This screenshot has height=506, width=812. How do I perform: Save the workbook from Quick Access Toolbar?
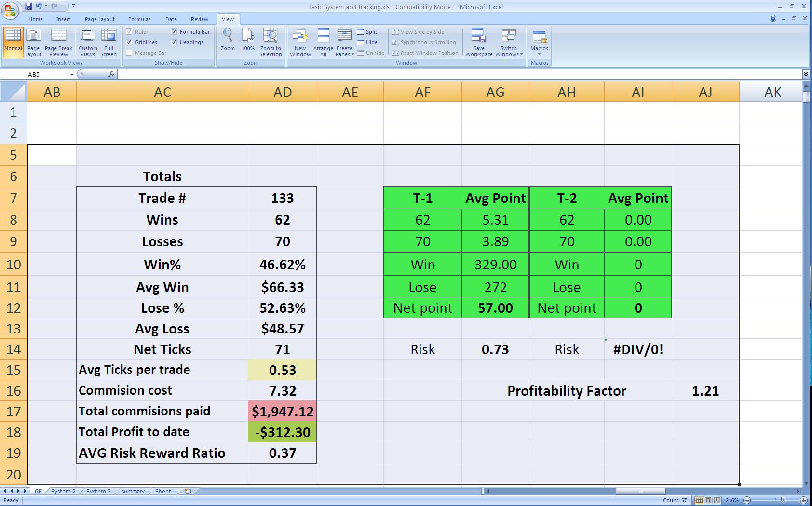[x=28, y=6]
